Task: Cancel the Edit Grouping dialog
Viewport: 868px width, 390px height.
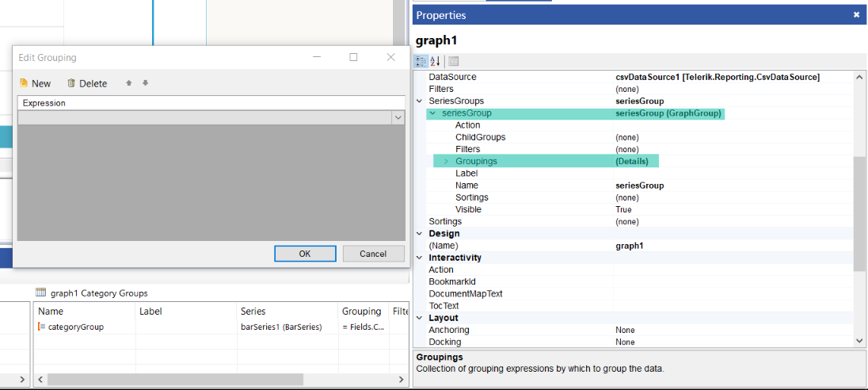Action: 373,254
